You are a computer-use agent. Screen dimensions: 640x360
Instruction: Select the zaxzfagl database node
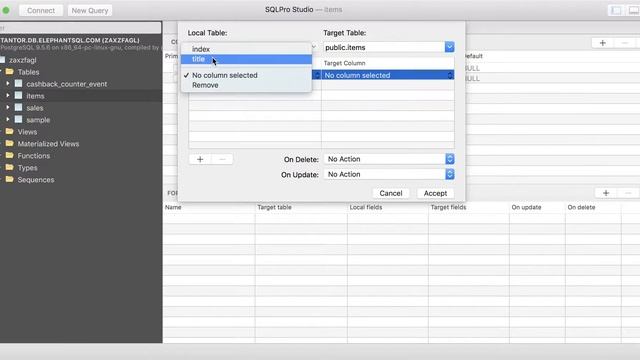click(22, 60)
